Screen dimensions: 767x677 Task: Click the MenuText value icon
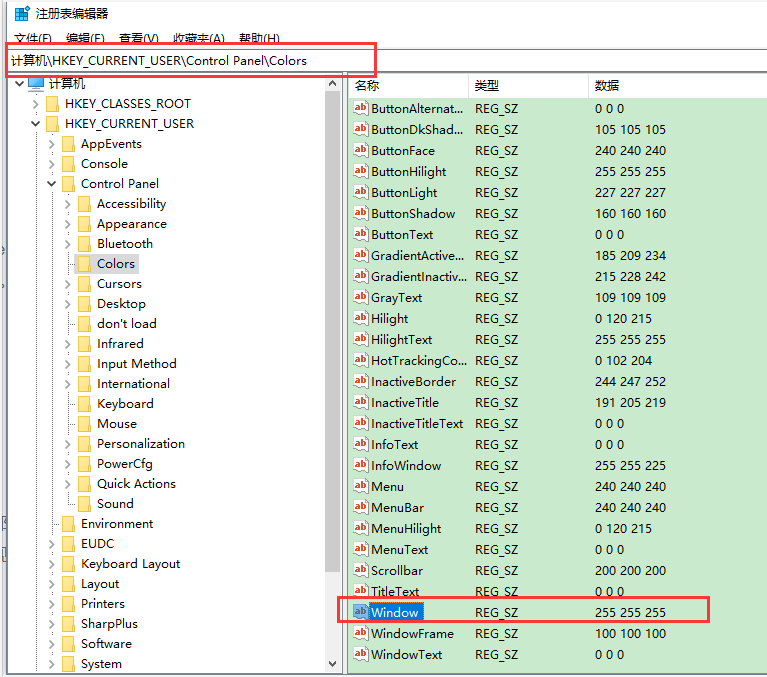(x=361, y=549)
